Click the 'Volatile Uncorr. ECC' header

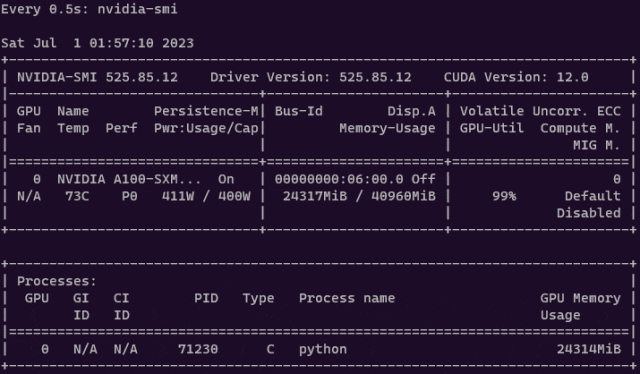pos(540,111)
